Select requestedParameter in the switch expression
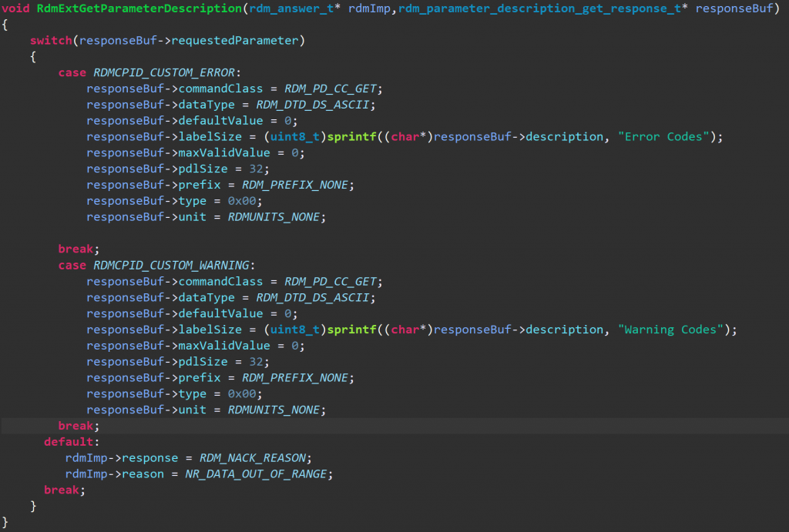Viewport: 789px width, 532px height. pyautogui.click(x=235, y=41)
